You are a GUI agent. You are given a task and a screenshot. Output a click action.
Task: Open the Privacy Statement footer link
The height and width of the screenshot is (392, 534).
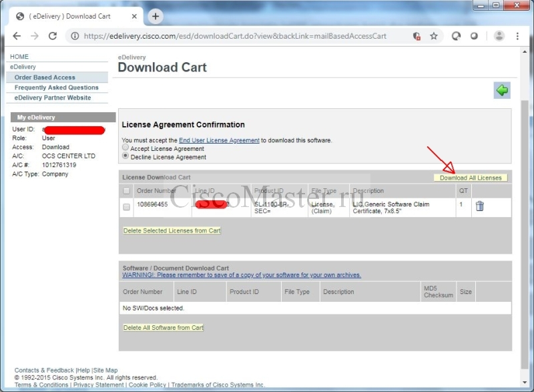point(98,385)
